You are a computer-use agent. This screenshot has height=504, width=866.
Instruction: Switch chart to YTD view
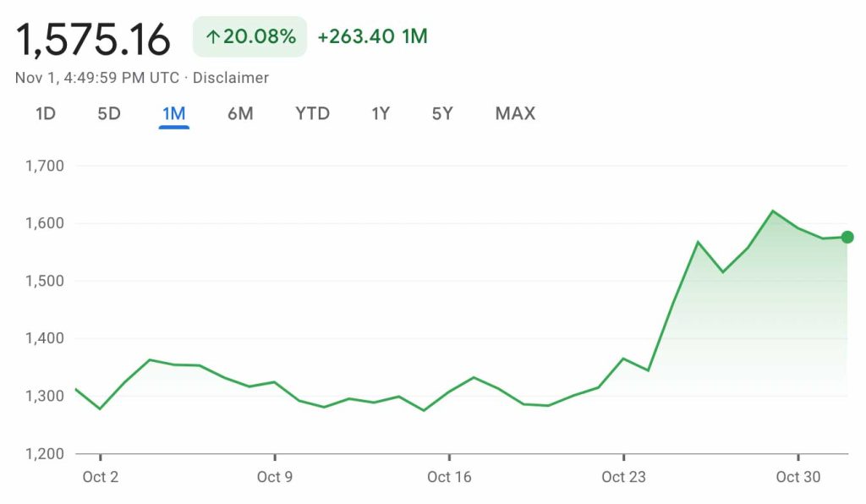312,113
